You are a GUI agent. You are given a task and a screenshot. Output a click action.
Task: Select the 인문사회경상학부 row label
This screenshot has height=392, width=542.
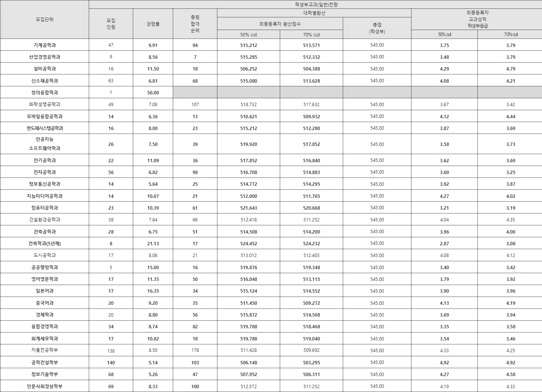(44, 386)
